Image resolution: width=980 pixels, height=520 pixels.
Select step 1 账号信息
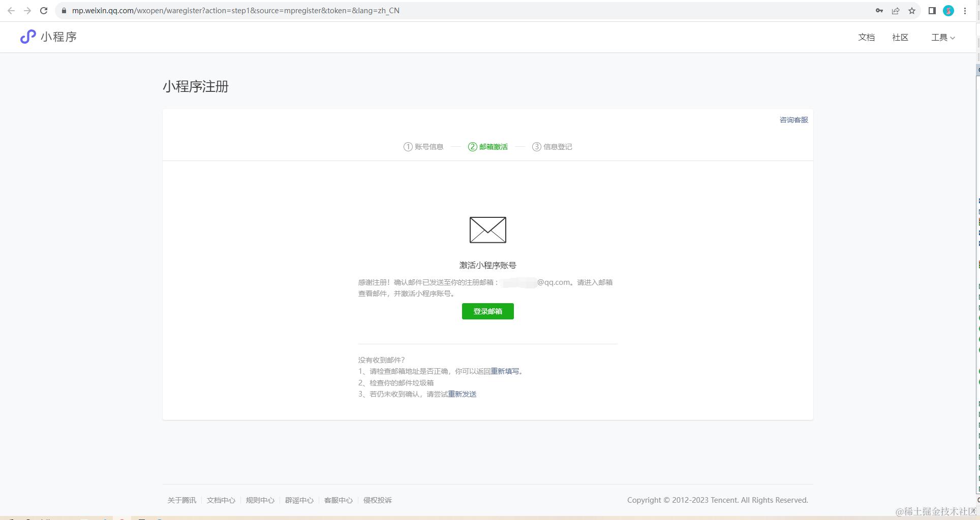(423, 147)
